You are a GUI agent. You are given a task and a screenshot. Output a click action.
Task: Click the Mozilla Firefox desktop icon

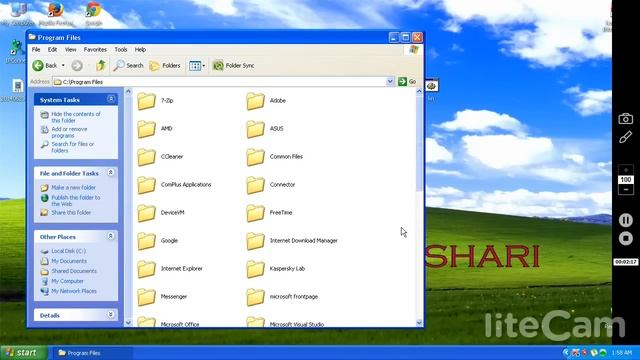(x=56, y=14)
